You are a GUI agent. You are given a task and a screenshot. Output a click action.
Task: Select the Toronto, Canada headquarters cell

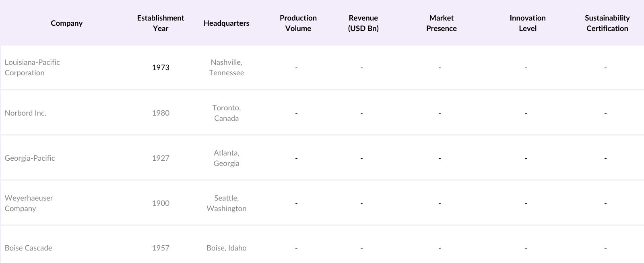[x=226, y=113]
